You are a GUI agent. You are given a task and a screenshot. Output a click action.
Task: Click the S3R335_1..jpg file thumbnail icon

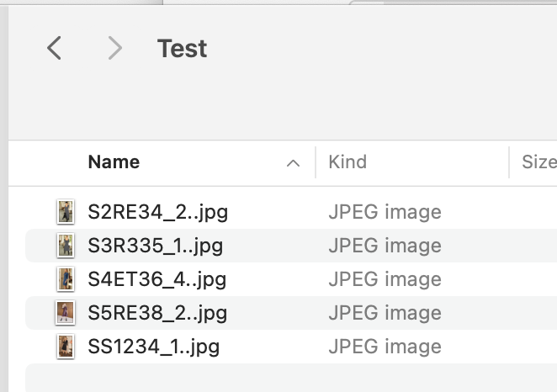[x=66, y=246]
